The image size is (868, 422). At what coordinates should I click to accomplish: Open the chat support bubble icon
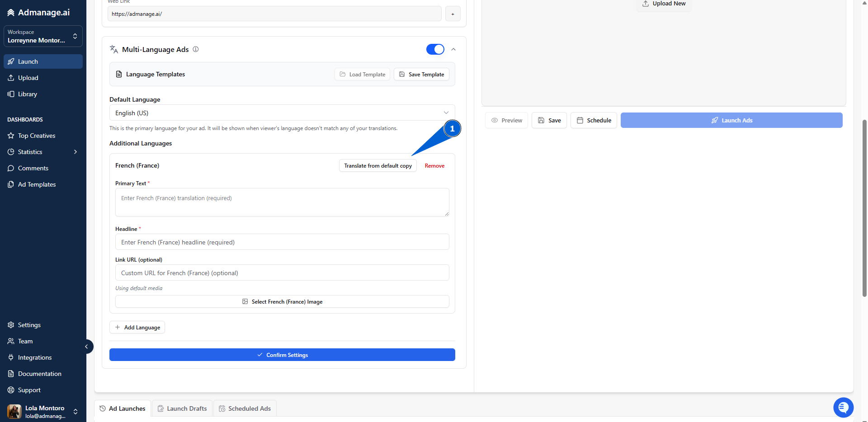[x=843, y=408]
